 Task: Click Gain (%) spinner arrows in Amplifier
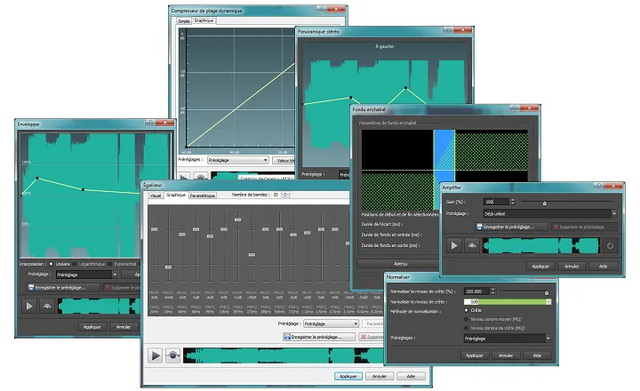pyautogui.click(x=513, y=202)
